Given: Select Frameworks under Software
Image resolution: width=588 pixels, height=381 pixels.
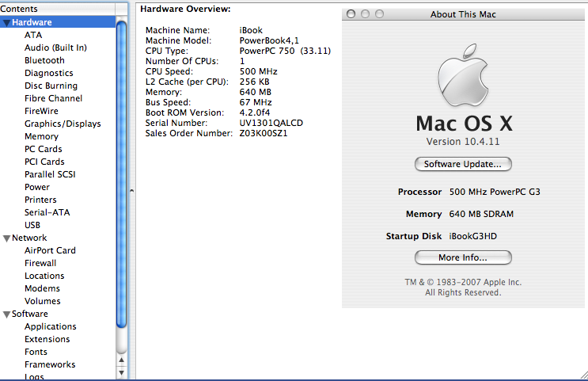Looking at the screenshot, I should click(50, 365).
